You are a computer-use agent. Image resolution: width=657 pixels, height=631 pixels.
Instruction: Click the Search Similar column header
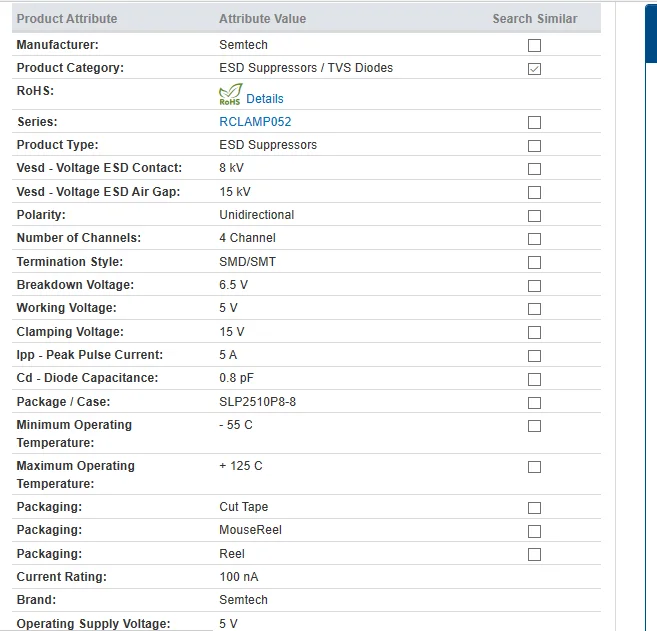[x=535, y=19]
